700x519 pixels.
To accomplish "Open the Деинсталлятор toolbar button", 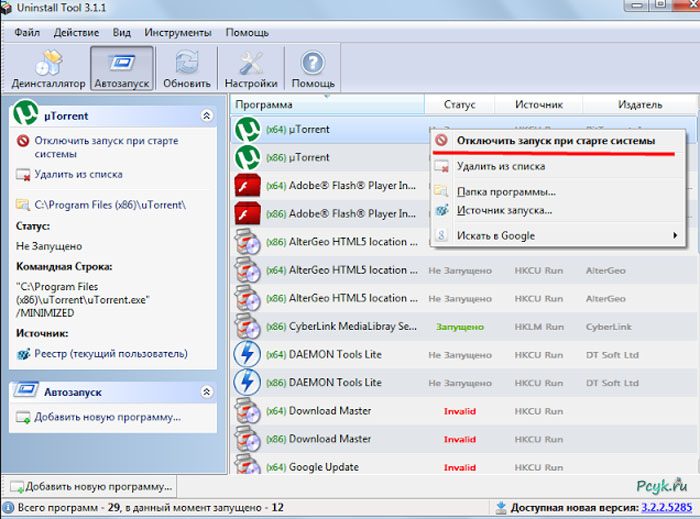I will click(48, 69).
